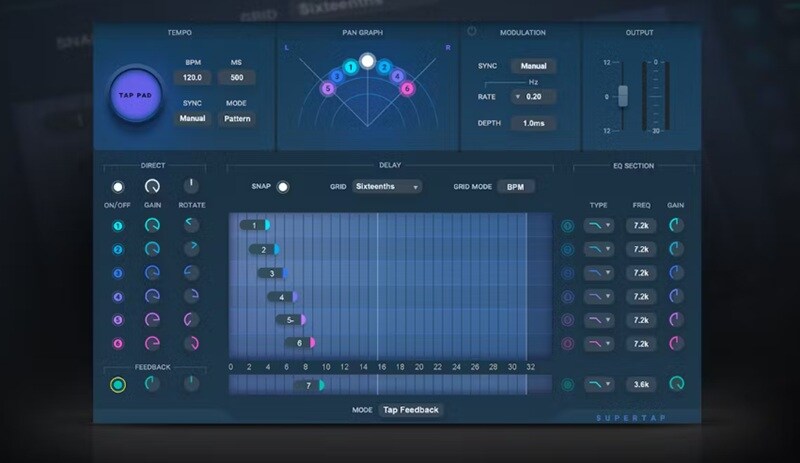Toggle tap 4 on/off button

(118, 297)
